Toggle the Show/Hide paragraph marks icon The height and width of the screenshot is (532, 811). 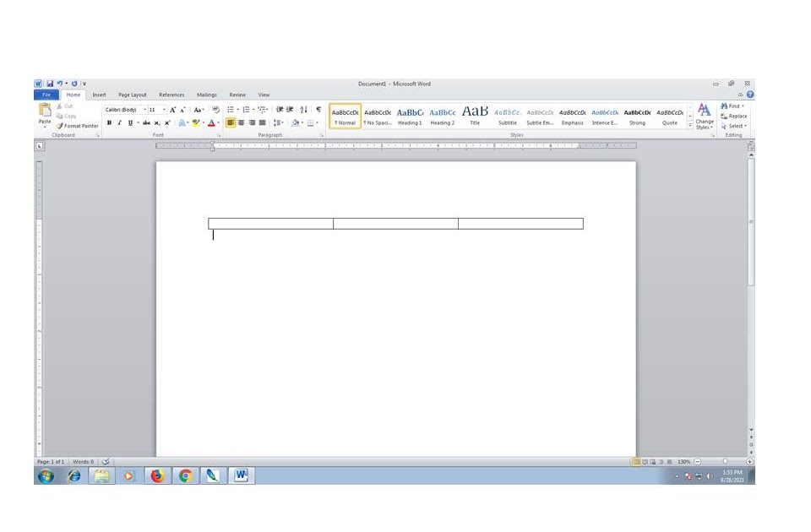(x=318, y=109)
